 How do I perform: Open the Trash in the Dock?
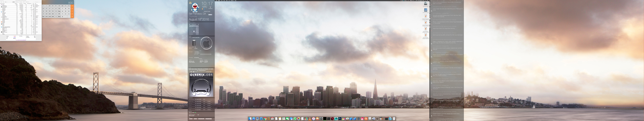pyautogui.click(x=394, y=119)
